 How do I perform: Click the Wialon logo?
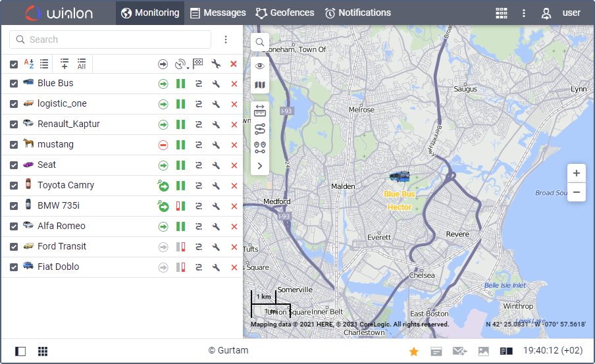point(59,13)
